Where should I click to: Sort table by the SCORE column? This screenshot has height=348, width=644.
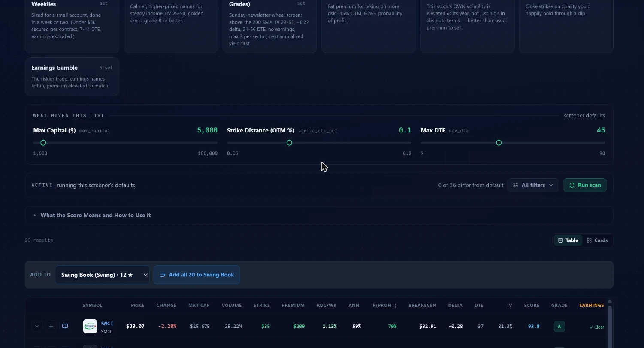point(532,305)
